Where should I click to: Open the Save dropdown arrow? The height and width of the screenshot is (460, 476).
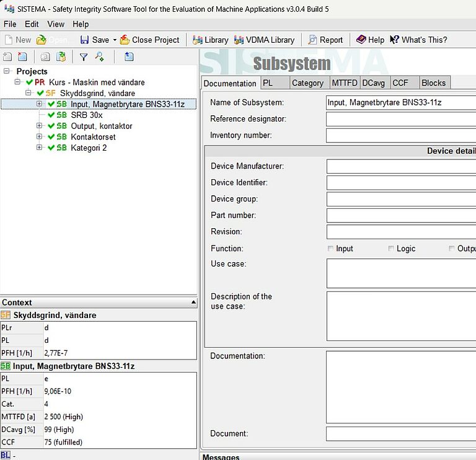click(x=115, y=40)
